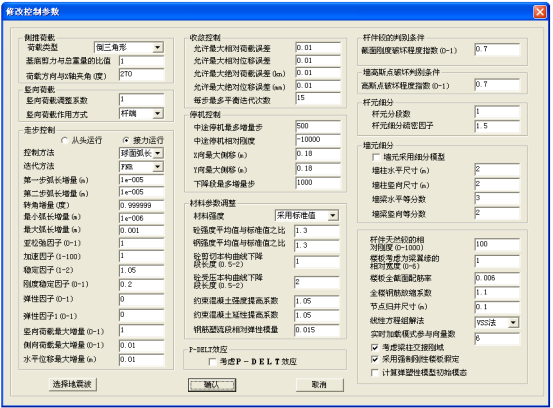The height and width of the screenshot is (408, 553).
Task: Expand the 线性方程组解法 VSS法 dropdown
Action: (x=514, y=322)
